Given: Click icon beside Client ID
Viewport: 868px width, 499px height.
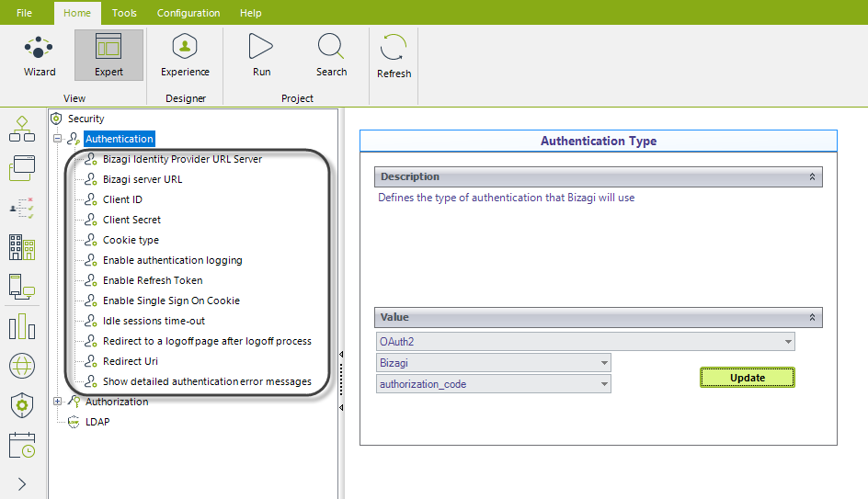Looking at the screenshot, I should point(91,199).
